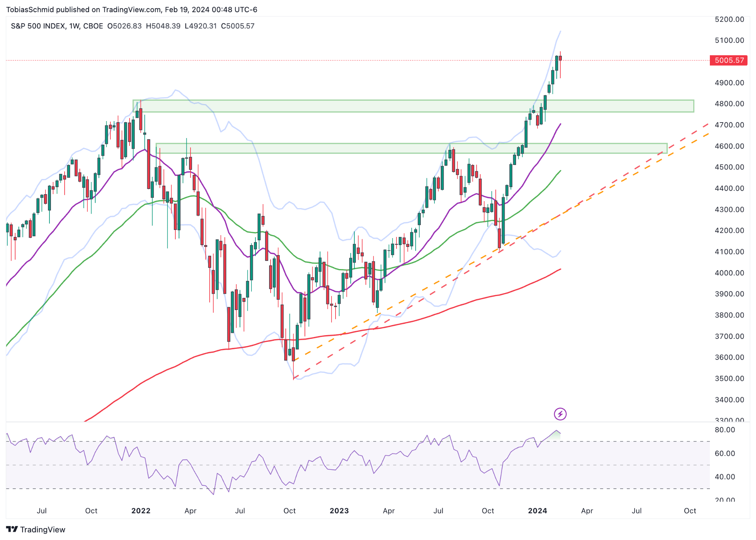Image resolution: width=756 pixels, height=540 pixels.
Task: Click the open value O5026.83
Action: 124,26
